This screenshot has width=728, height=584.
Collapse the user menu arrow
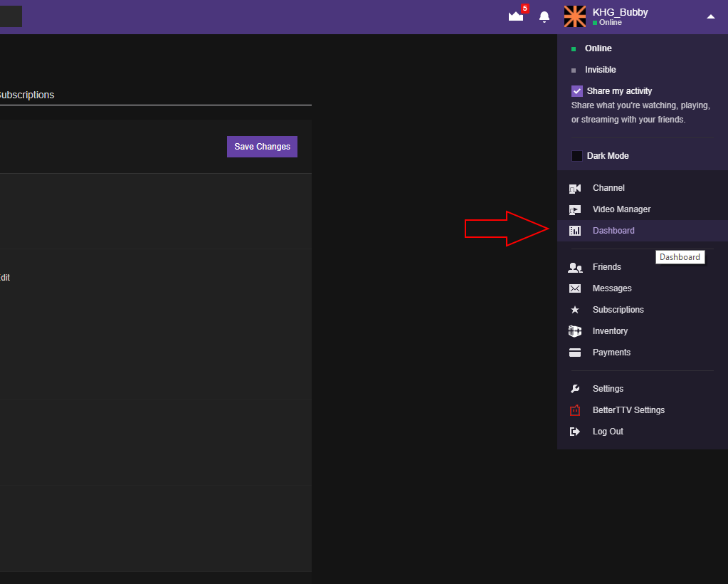pyautogui.click(x=710, y=16)
